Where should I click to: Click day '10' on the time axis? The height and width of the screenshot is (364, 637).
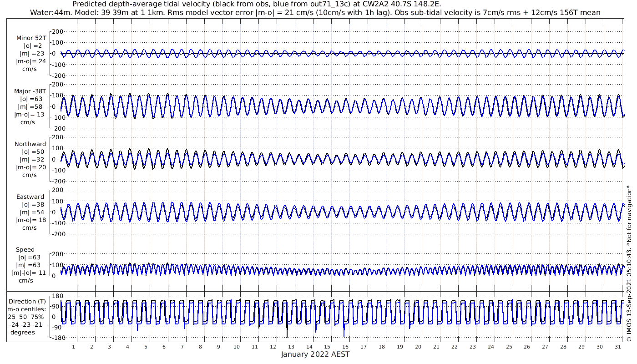[237, 347]
